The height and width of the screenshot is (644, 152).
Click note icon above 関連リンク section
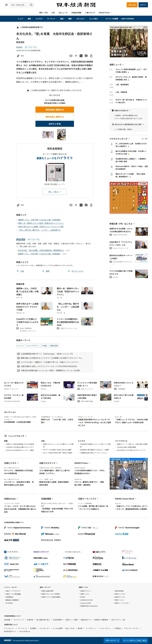(76, 205)
